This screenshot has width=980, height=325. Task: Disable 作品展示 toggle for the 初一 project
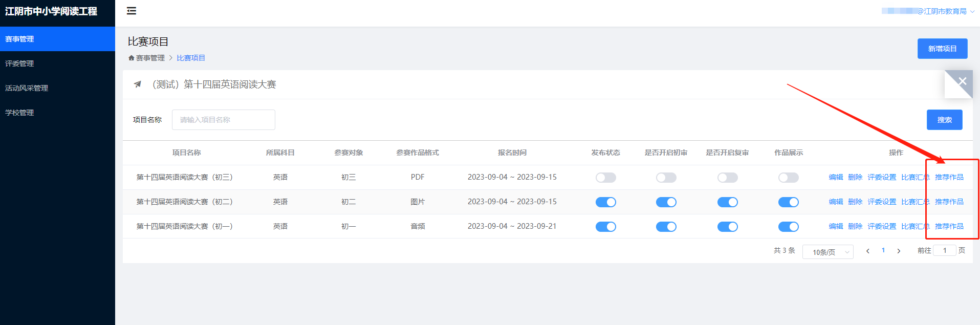(788, 227)
